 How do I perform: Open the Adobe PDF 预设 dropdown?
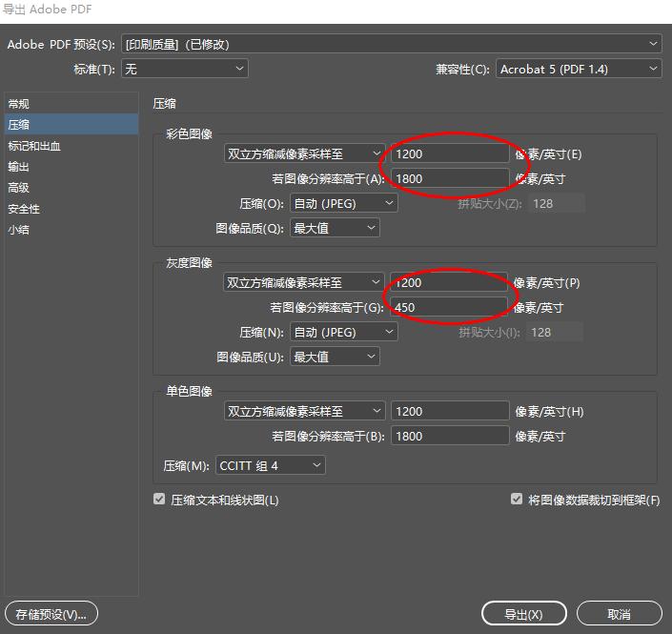point(392,44)
